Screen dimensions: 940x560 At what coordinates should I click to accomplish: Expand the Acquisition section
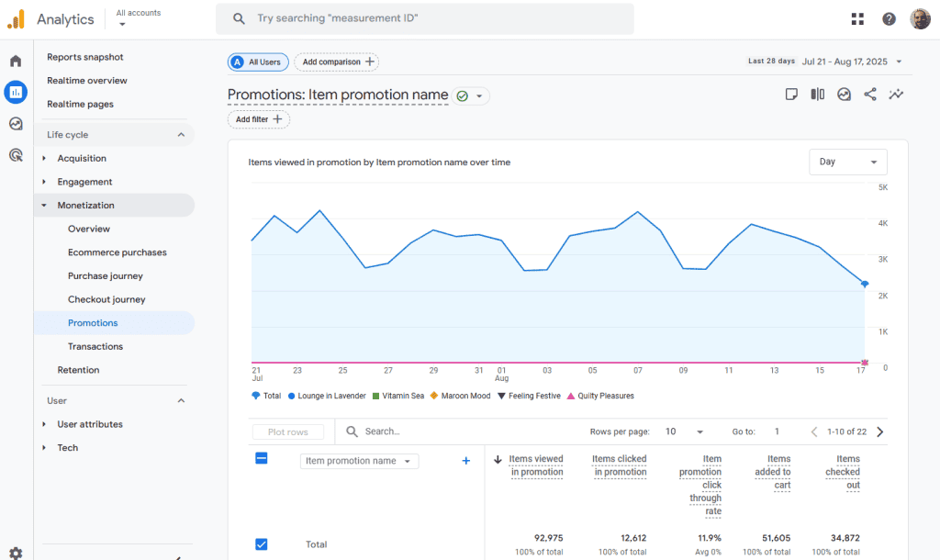click(x=82, y=159)
